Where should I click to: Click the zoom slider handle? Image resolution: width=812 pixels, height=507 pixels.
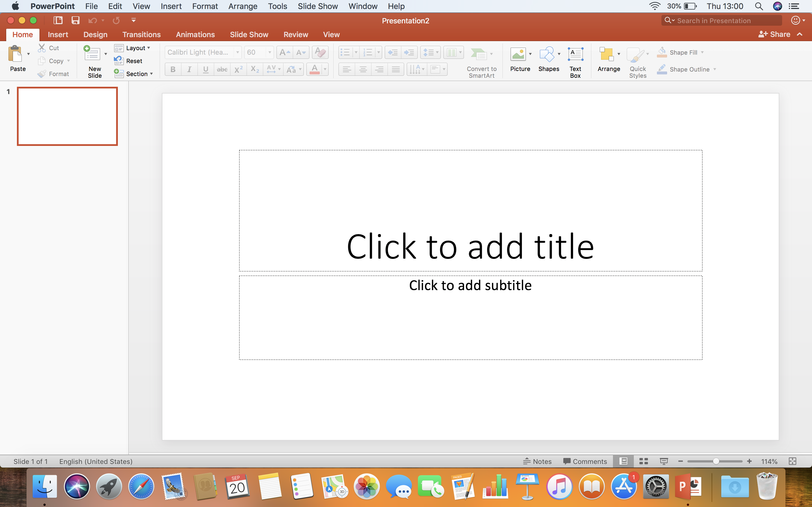click(716, 461)
